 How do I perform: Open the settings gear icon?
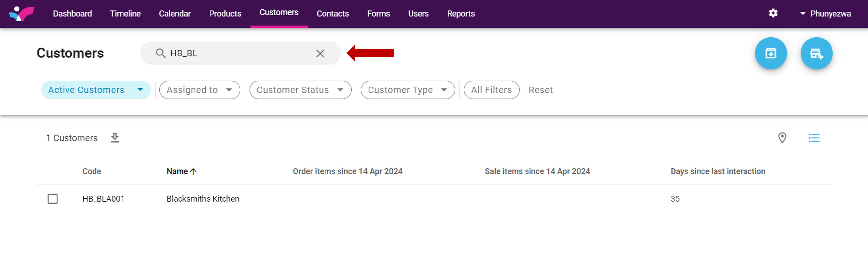pyautogui.click(x=773, y=13)
